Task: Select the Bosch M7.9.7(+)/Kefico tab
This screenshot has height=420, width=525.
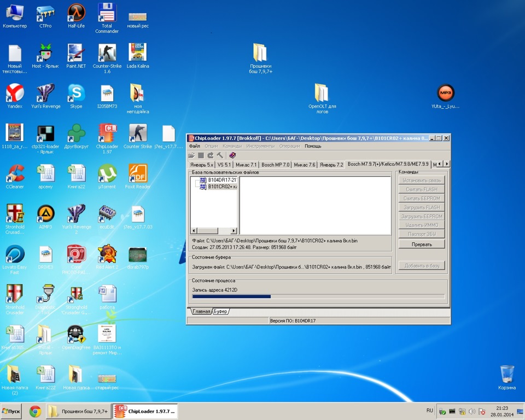Action: [388, 164]
